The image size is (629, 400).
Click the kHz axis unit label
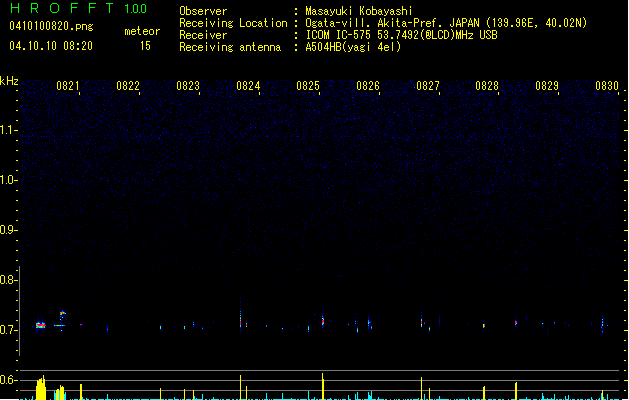coord(9,81)
